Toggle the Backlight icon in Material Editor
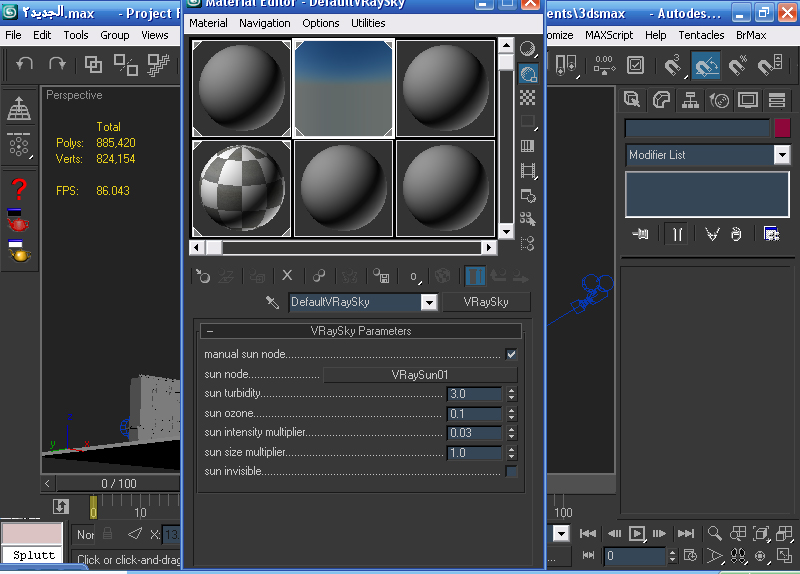 [x=528, y=74]
